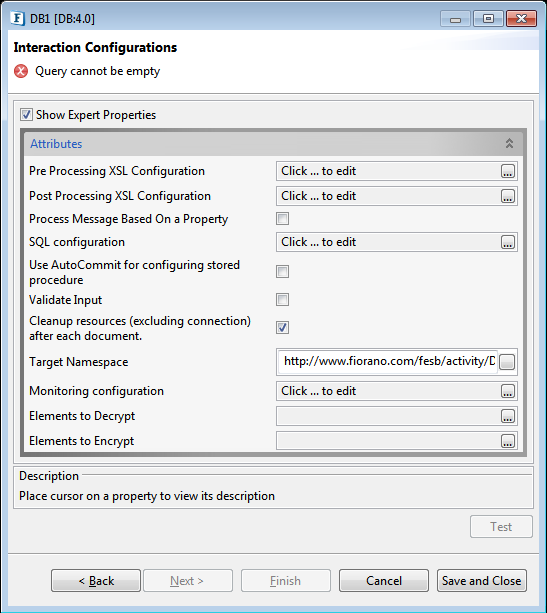
Task: Click the Cancel button
Action: pyautogui.click(x=384, y=581)
